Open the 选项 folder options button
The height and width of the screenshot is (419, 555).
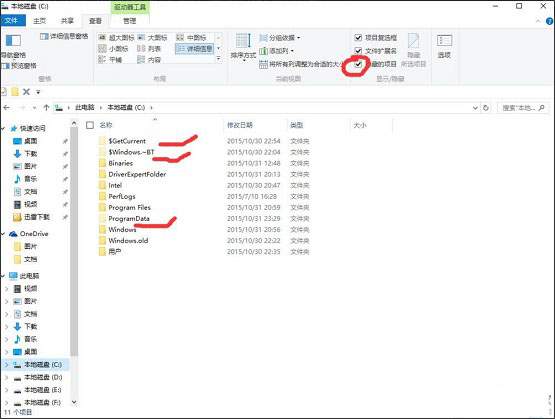tap(444, 46)
